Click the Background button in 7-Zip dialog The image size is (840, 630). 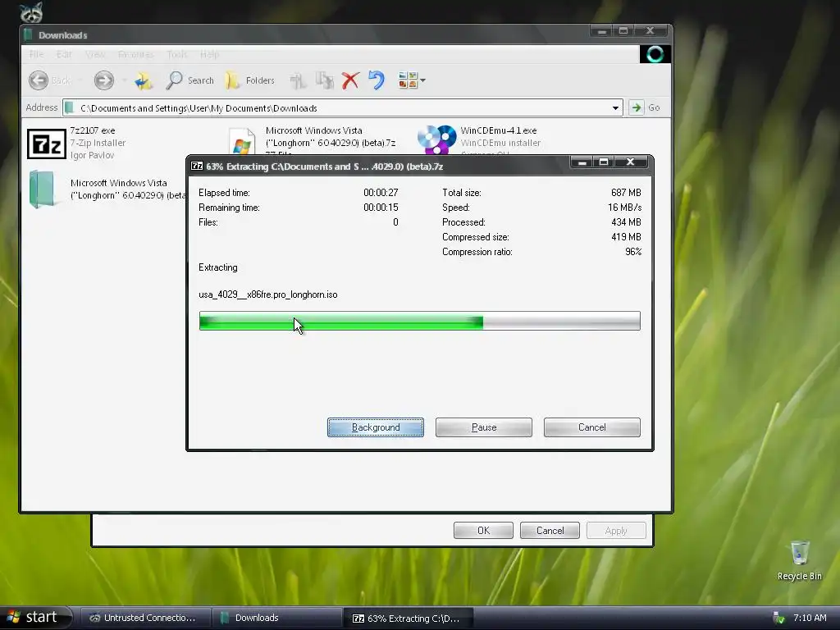(376, 427)
